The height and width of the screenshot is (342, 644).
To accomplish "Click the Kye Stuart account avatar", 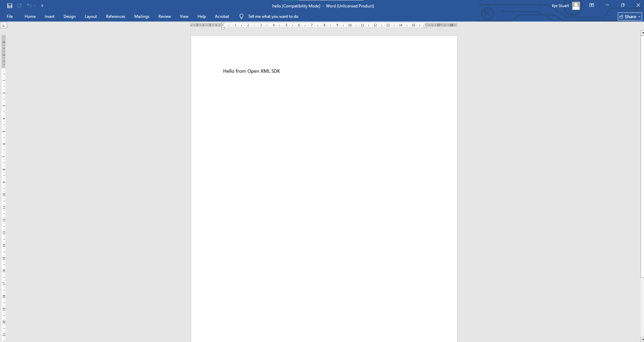I will tap(576, 6).
